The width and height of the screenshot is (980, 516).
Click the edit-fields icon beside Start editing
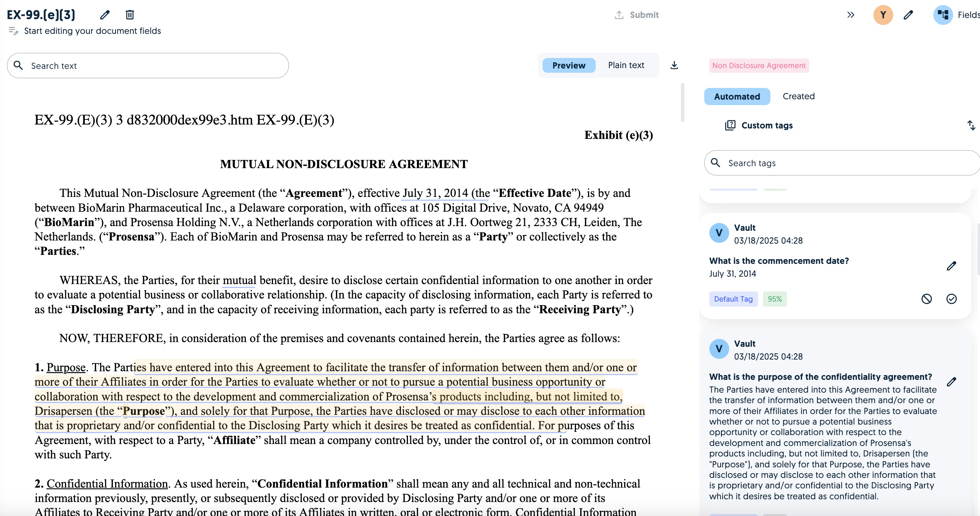(x=13, y=31)
